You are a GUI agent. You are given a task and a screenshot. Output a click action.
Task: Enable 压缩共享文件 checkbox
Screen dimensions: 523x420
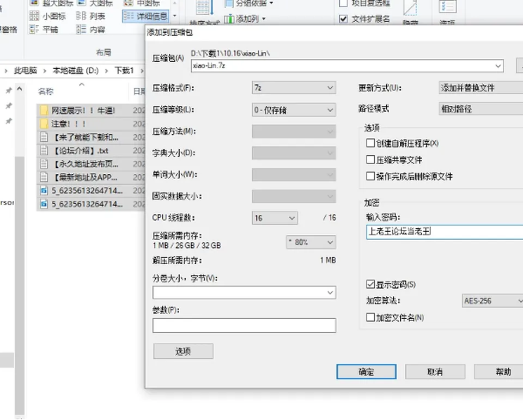click(370, 160)
